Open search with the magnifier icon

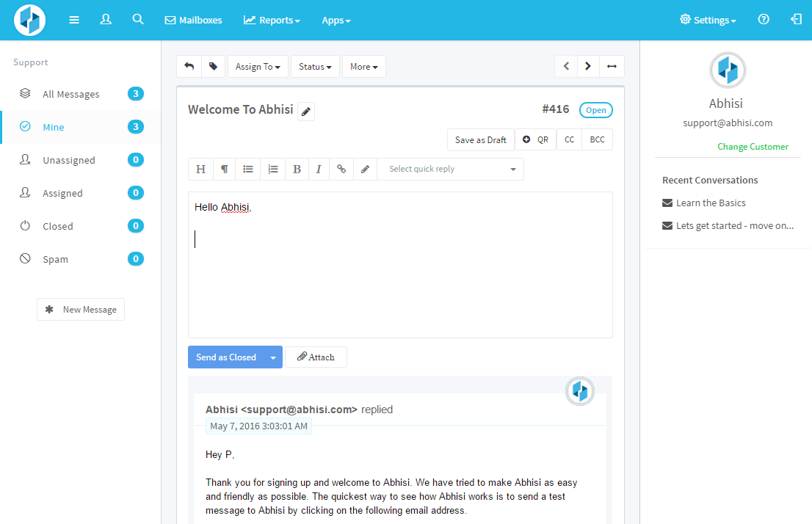click(138, 20)
